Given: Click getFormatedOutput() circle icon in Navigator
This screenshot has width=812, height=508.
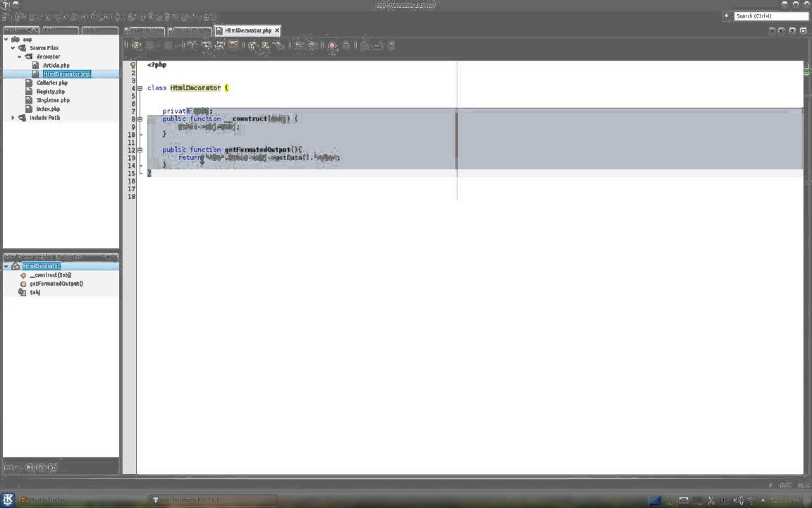Looking at the screenshot, I should tap(23, 284).
